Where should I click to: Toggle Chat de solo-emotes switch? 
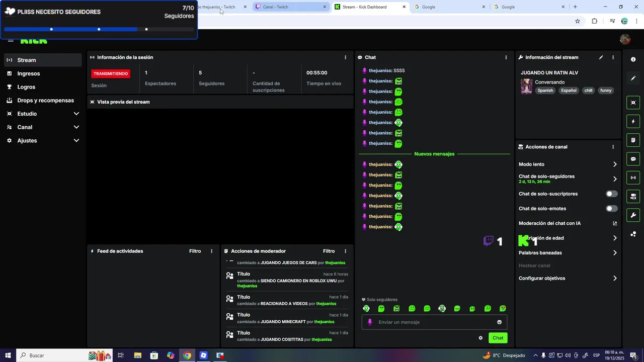click(612, 209)
